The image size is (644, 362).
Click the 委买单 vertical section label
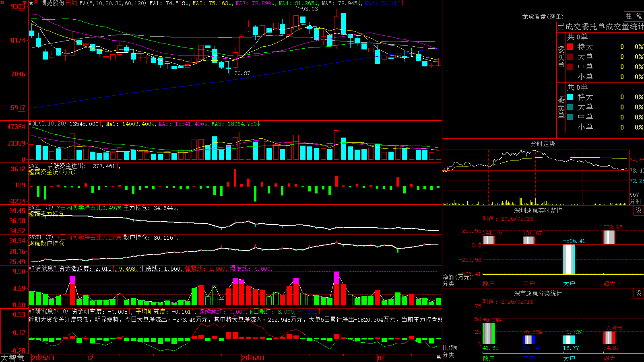[x=561, y=58]
